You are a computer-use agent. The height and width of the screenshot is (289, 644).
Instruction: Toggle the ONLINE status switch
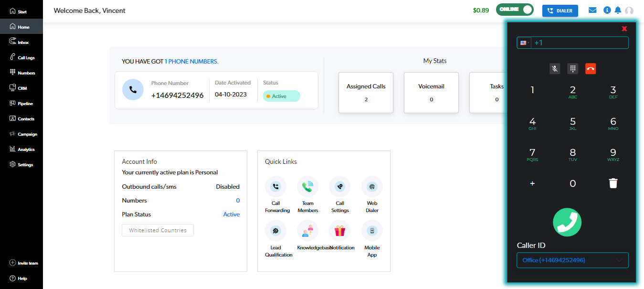tap(515, 10)
